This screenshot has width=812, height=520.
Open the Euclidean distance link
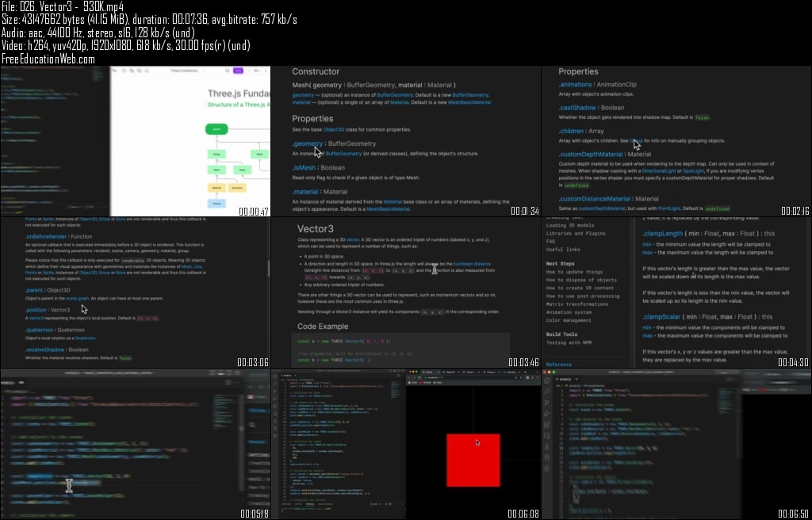coord(473,264)
